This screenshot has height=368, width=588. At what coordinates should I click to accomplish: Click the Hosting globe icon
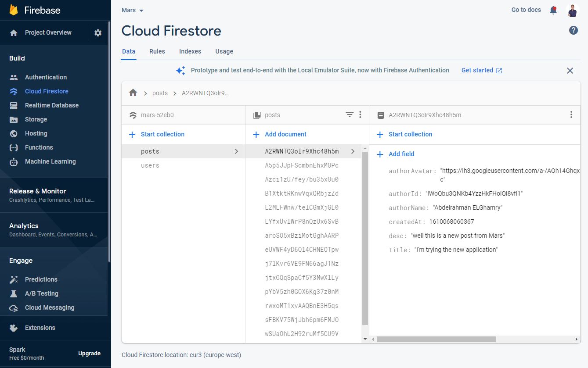[14, 133]
